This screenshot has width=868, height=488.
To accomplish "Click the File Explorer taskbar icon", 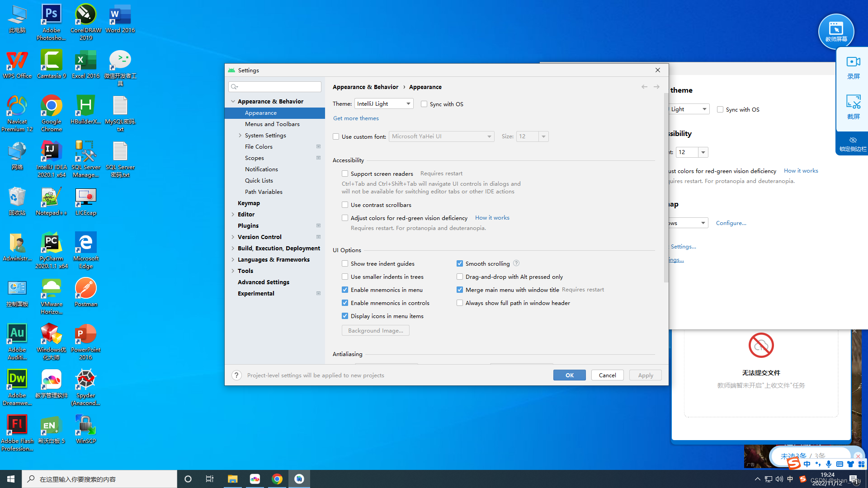I will point(232,479).
